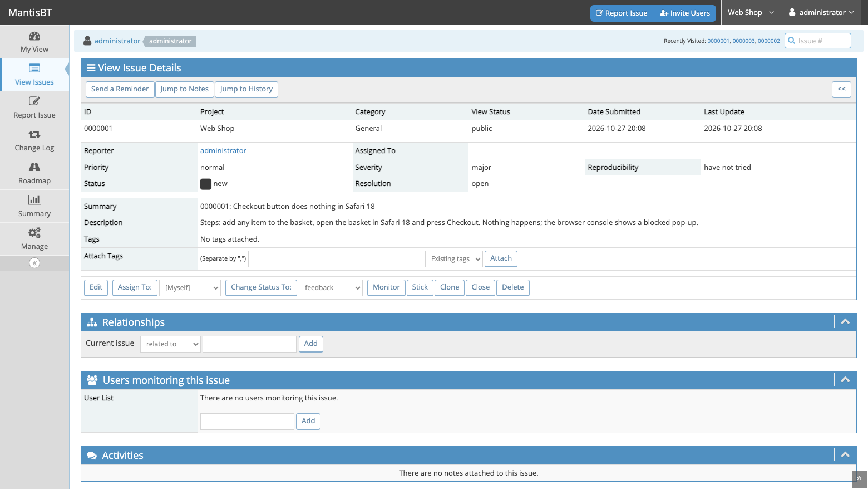Open the administrator reporter link
Image resolution: width=868 pixels, height=489 pixels.
point(223,151)
